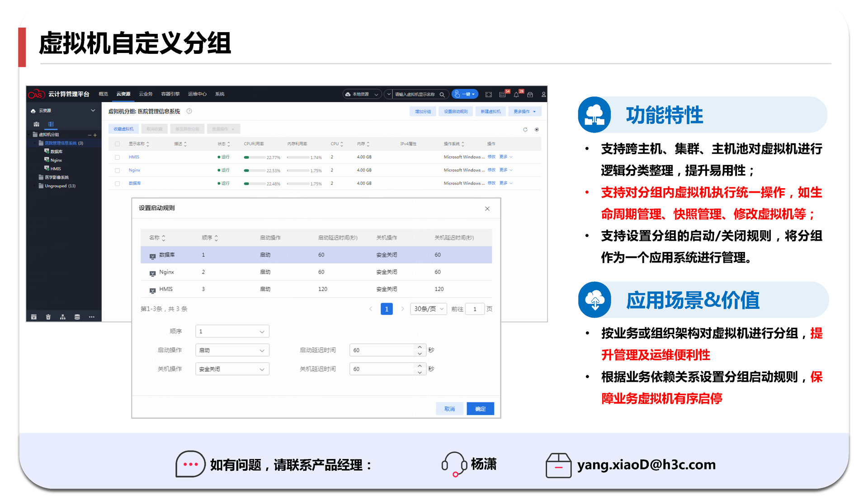
Task: Click the 启动延迟时间 input field with 60
Action: (382, 350)
